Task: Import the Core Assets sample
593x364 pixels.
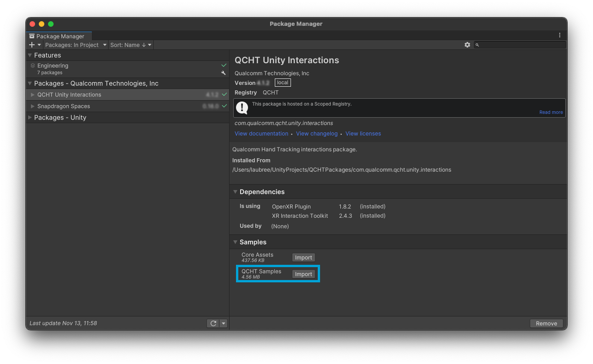Action: point(303,257)
